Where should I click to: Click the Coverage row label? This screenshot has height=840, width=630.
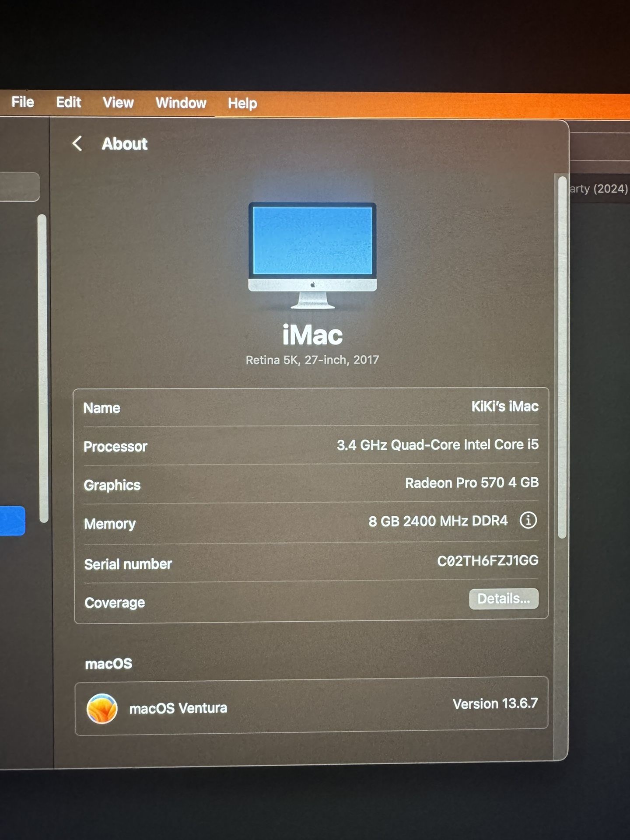pos(115,603)
